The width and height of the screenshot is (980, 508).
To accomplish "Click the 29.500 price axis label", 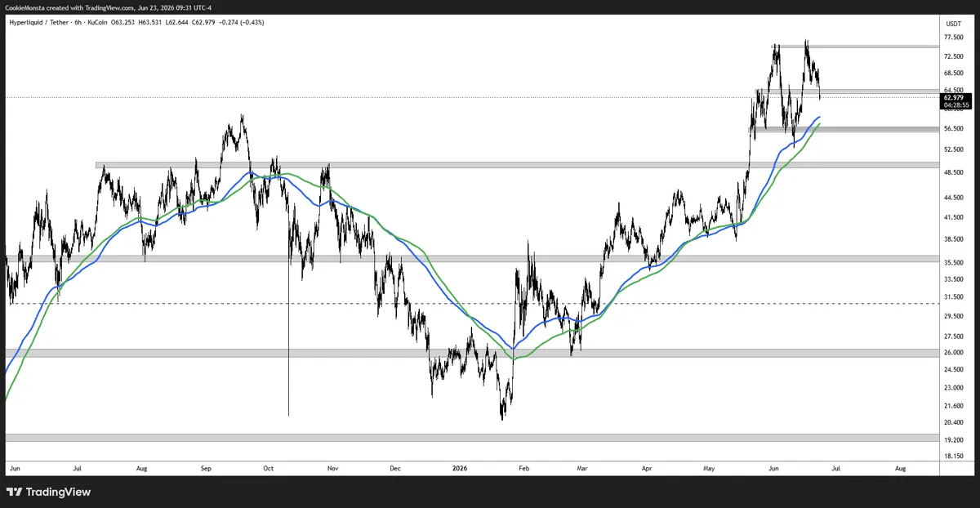I will pyautogui.click(x=953, y=315).
